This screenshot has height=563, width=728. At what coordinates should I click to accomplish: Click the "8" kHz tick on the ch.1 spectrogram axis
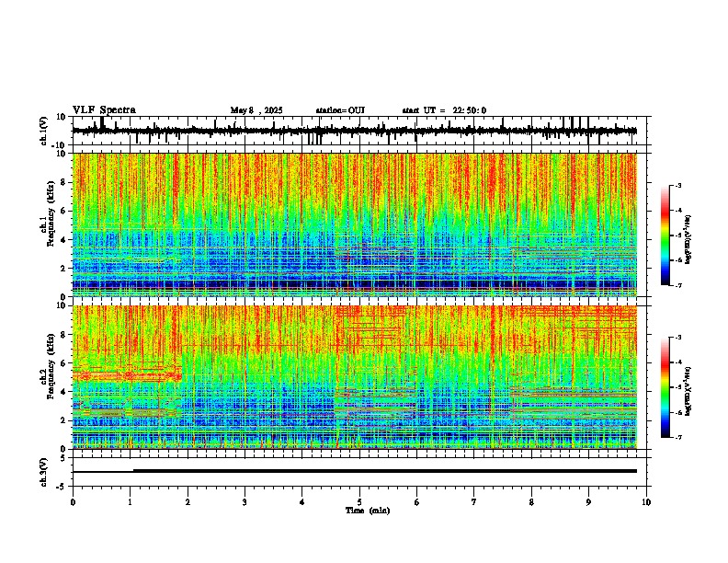click(64, 182)
